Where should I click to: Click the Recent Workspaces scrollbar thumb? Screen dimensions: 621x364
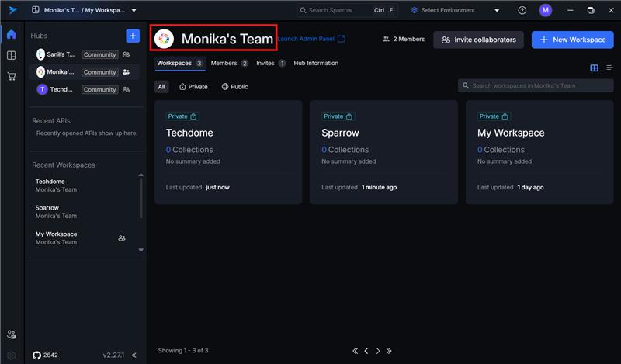(141, 198)
